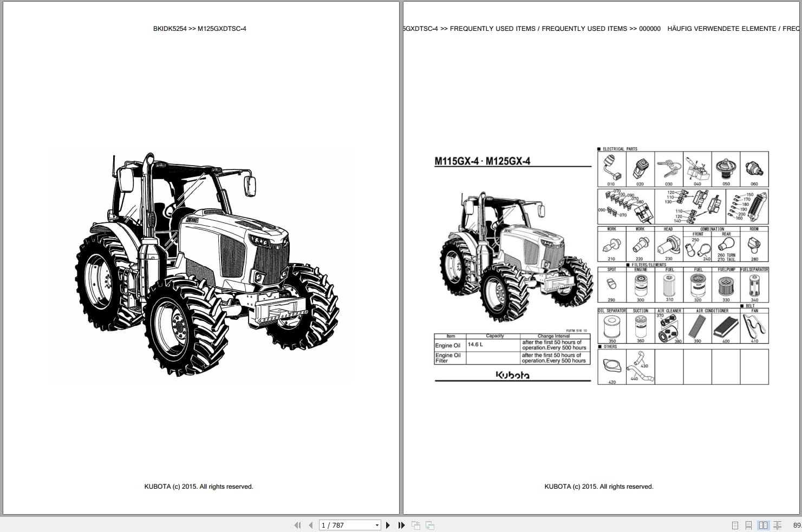Advance to the next page

(388, 525)
